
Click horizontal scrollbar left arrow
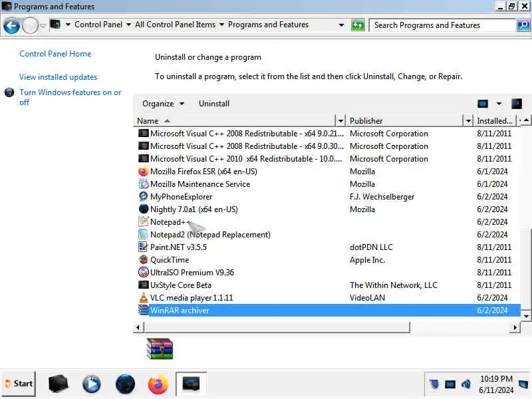click(138, 327)
